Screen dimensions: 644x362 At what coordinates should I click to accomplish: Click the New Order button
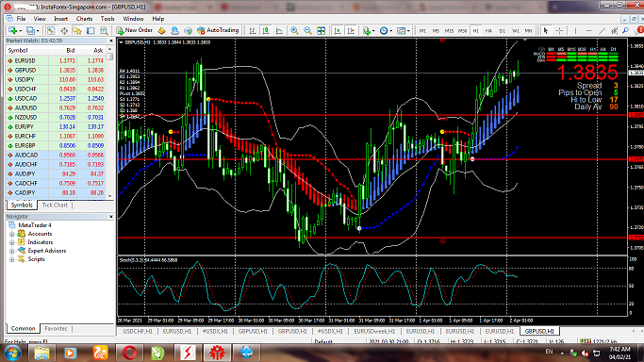(134, 30)
